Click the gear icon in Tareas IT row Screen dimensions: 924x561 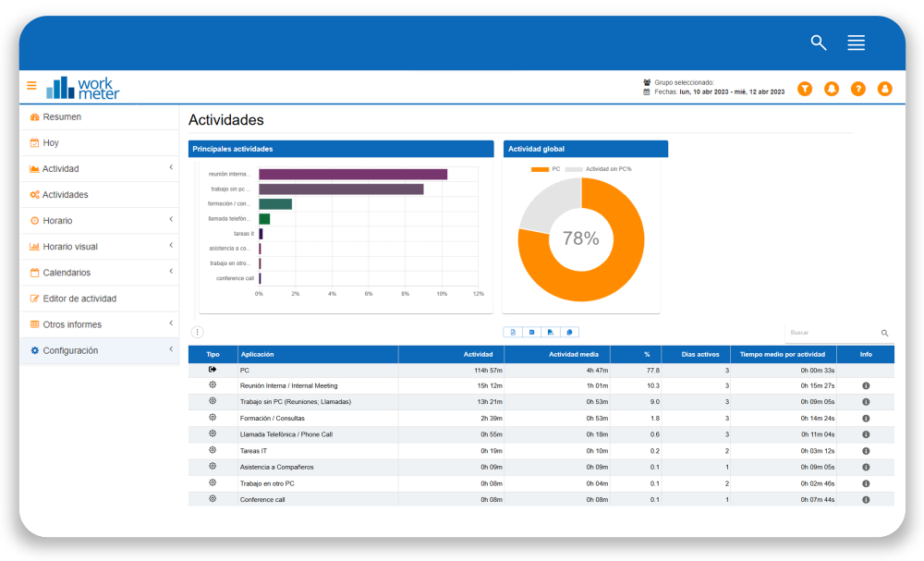(x=213, y=450)
